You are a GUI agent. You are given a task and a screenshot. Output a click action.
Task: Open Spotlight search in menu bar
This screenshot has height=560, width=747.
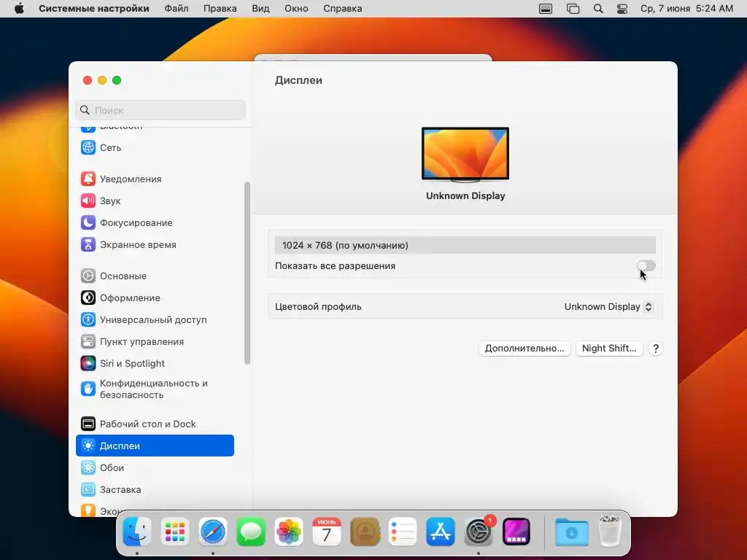[x=598, y=9]
